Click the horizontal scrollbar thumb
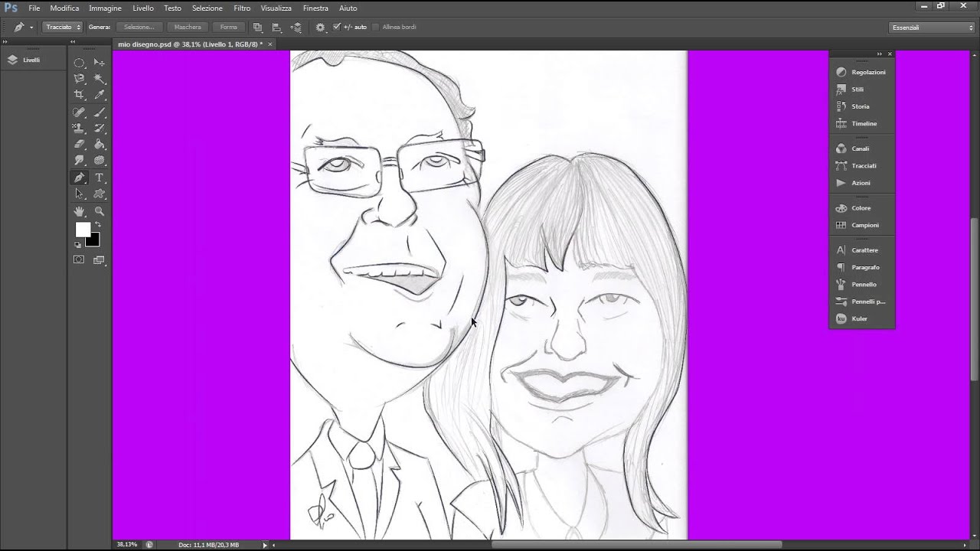The image size is (980, 551). tap(636, 545)
